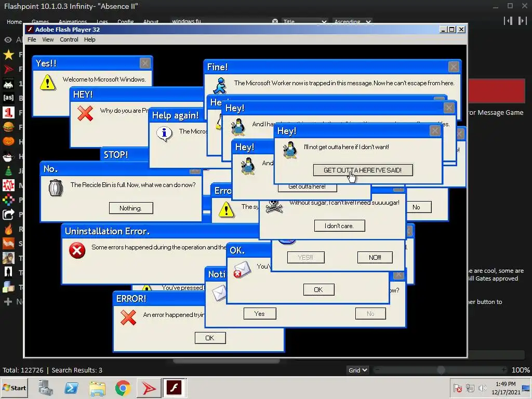Open the Title sort-by dropdown
The height and width of the screenshot is (399, 532).
(304, 21)
